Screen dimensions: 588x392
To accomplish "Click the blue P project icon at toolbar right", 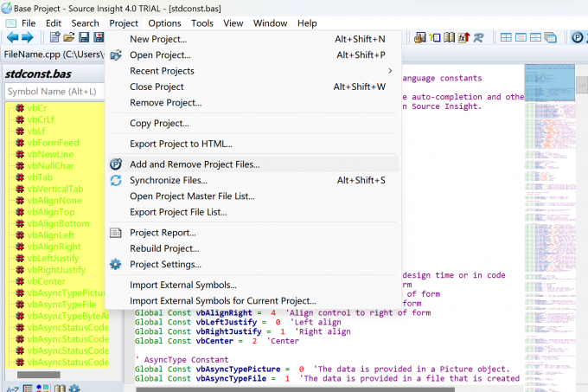I will coord(577,37).
